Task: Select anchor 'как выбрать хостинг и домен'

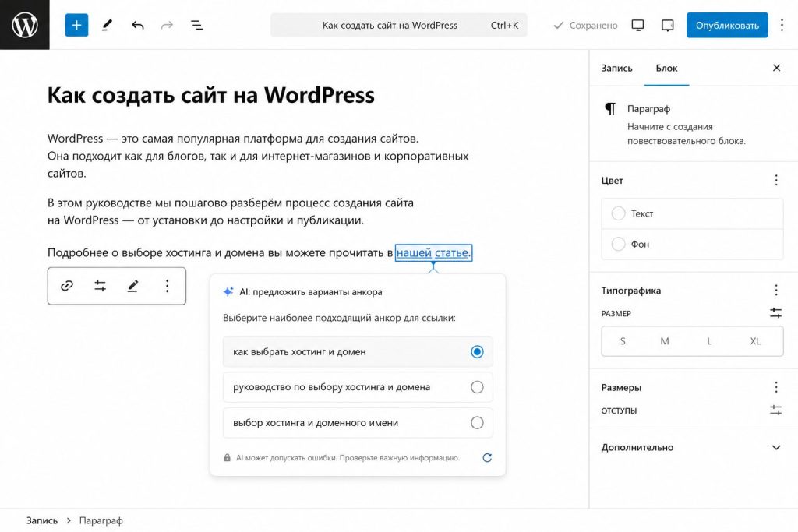Action: click(x=357, y=351)
